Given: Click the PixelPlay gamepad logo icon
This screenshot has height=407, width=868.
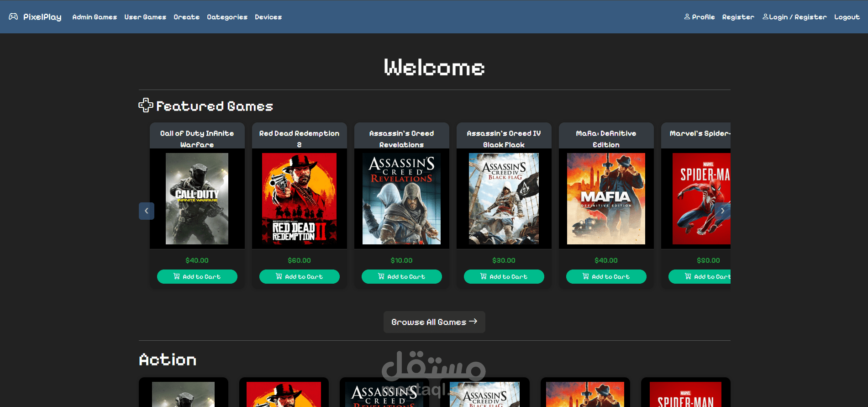Looking at the screenshot, I should click(x=13, y=17).
